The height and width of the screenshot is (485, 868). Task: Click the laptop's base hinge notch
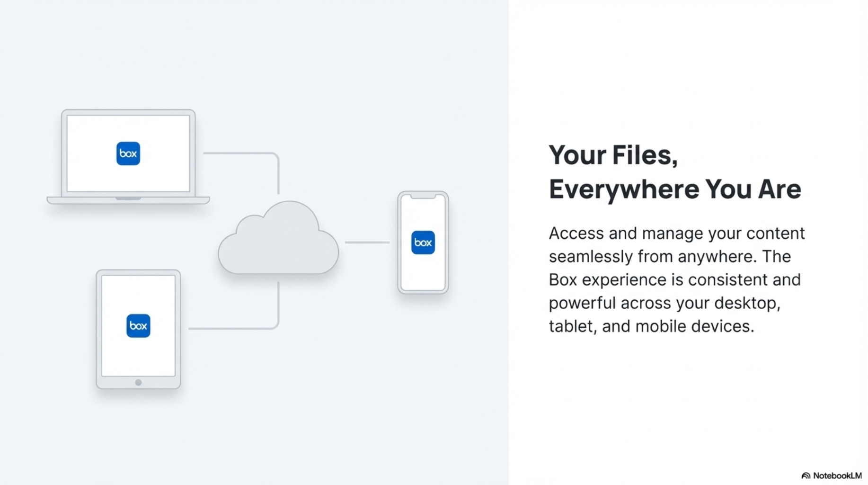point(128,199)
